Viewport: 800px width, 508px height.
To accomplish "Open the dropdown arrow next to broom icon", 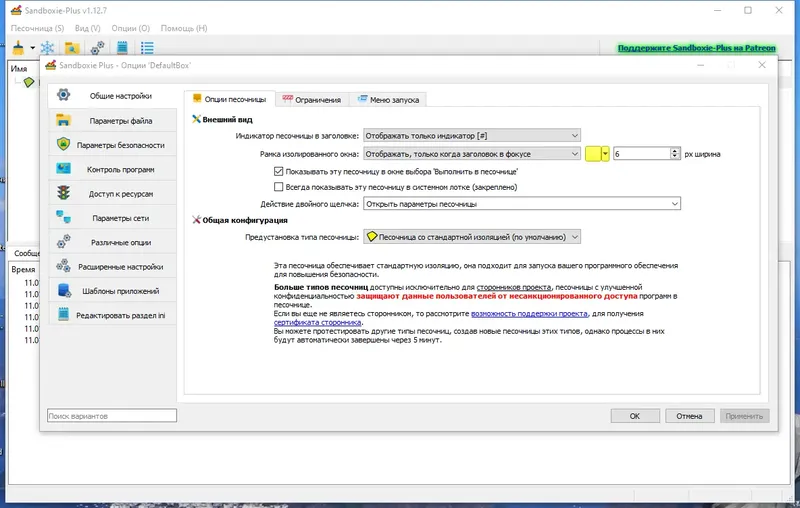I will pyautogui.click(x=32, y=48).
